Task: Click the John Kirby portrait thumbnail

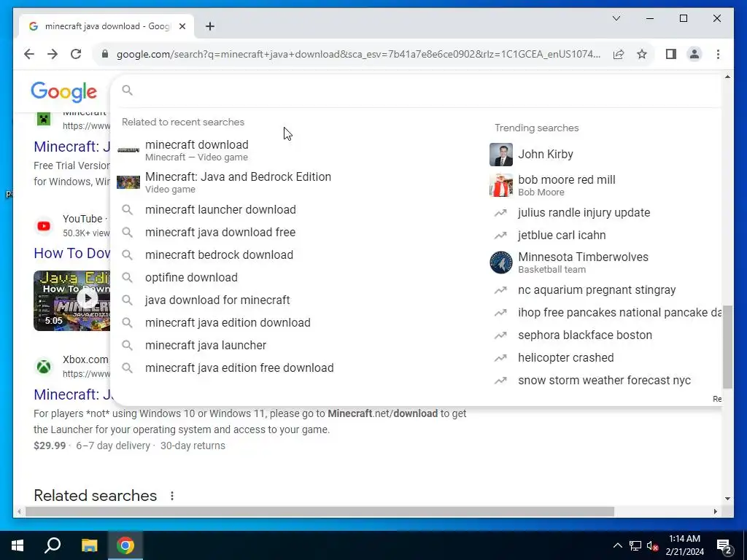Action: [x=501, y=155]
